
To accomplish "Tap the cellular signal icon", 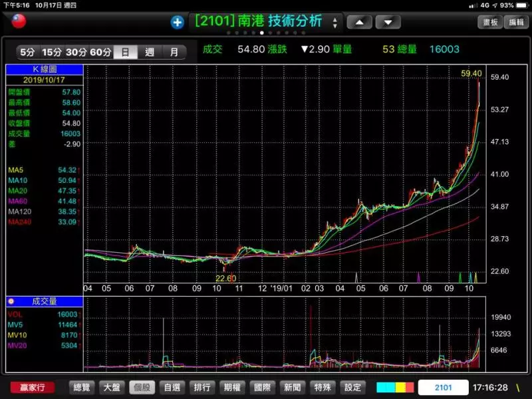I will 473,6.
